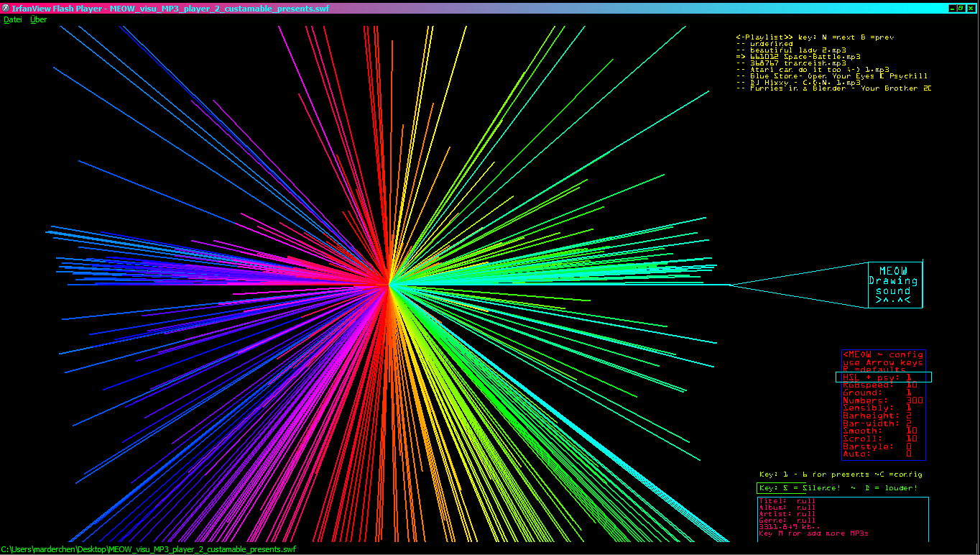This screenshot has height=555, width=980.
Task: Click the file size 'kb..' info line
Action: (790, 527)
